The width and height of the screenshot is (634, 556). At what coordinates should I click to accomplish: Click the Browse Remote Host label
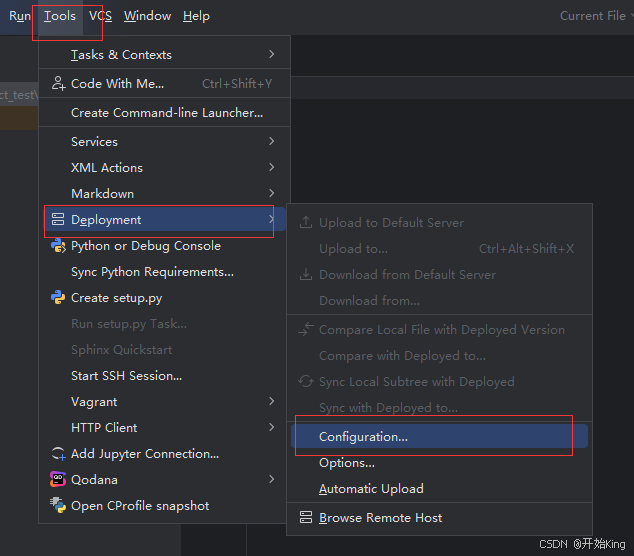click(x=380, y=518)
